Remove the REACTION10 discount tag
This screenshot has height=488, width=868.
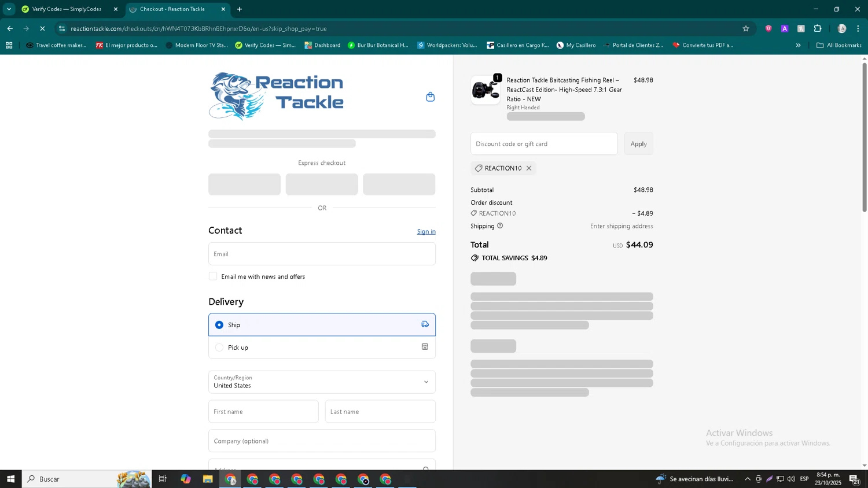[x=529, y=168]
